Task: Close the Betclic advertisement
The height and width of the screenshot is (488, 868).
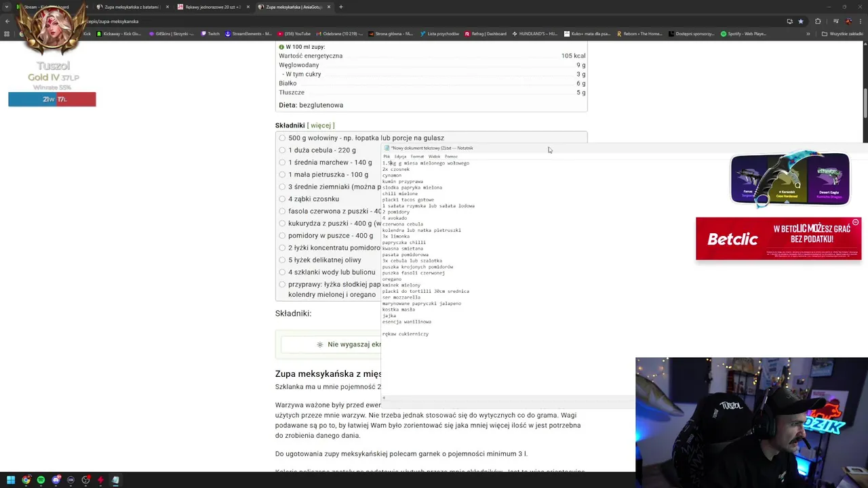Action: 855,222
